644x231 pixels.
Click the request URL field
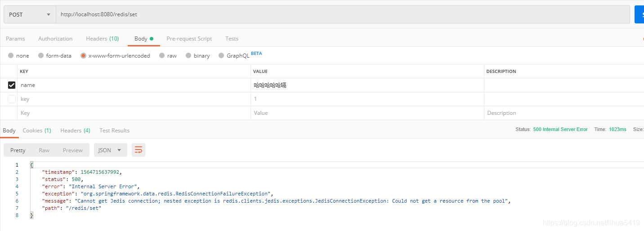[343, 14]
